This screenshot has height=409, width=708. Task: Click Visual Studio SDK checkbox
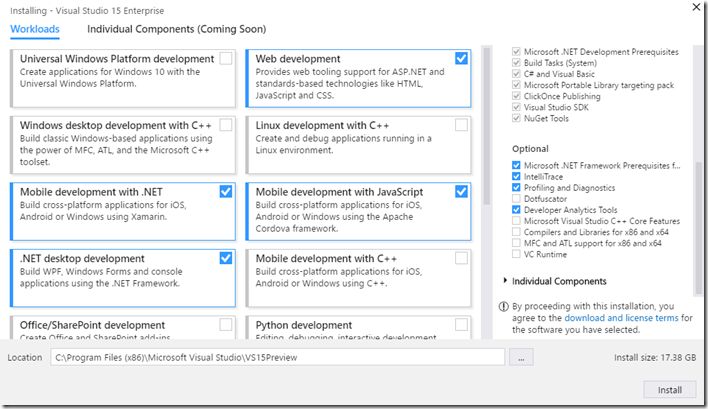[x=516, y=107]
